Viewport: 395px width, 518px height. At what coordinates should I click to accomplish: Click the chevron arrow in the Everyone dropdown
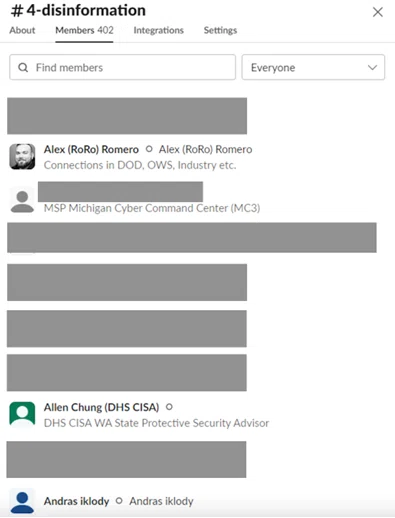pos(372,68)
